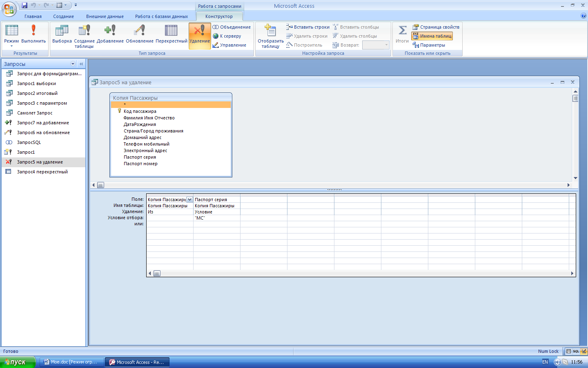Screen dimensions: 588x368
Task: Select ЗапросSQL item
Action: [x=43, y=142]
